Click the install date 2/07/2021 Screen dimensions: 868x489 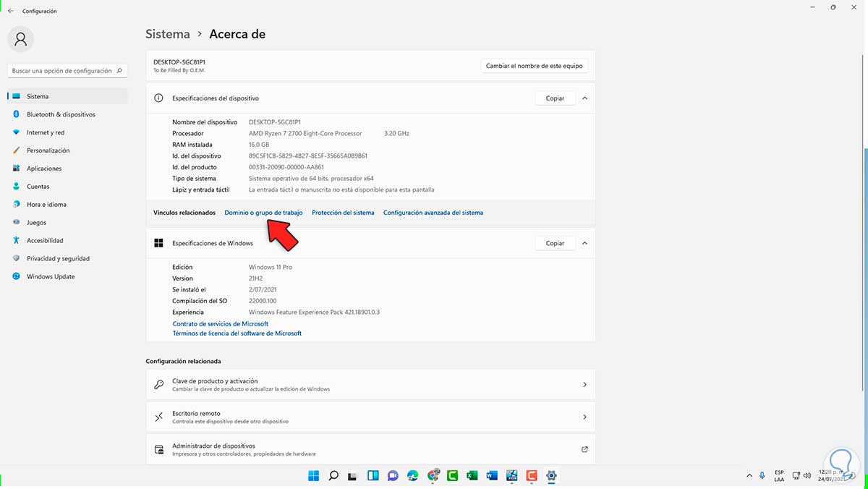coord(263,289)
